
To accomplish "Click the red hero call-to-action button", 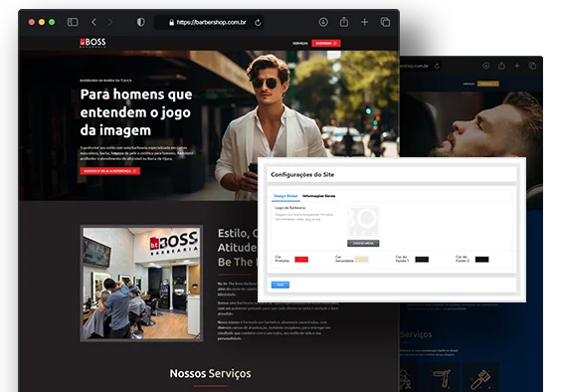I will (109, 171).
